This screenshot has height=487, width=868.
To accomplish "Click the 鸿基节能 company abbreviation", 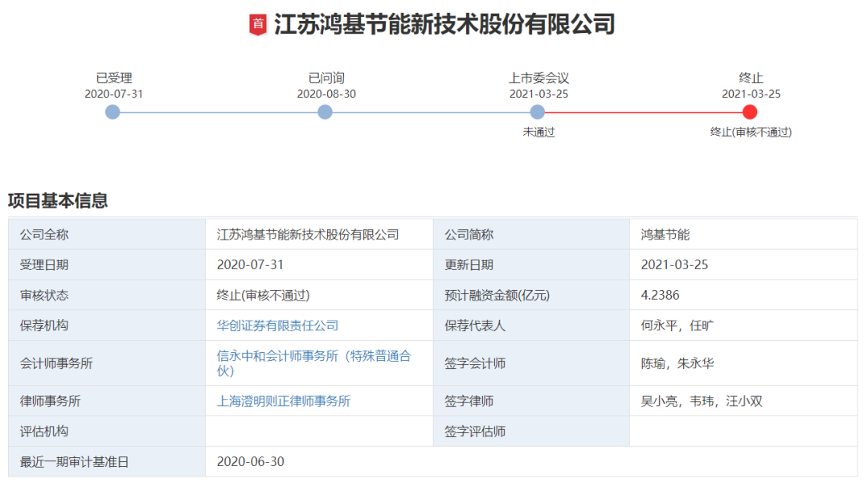I will click(664, 234).
